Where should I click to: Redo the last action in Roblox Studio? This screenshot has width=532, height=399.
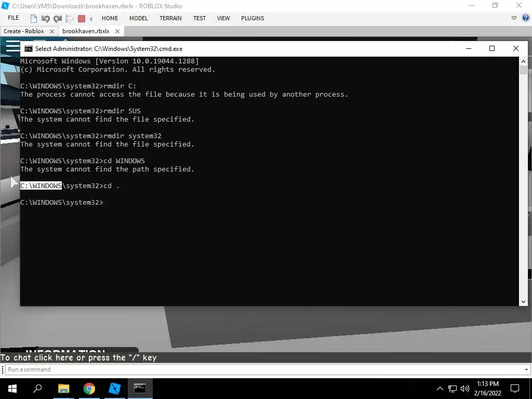(x=58, y=18)
